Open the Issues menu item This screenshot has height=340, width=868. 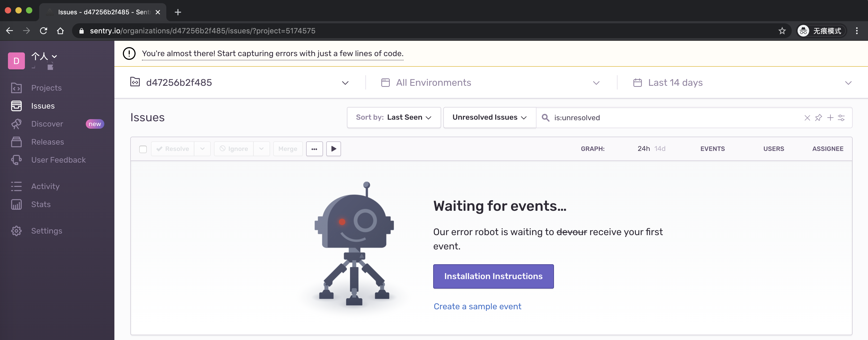coord(43,106)
